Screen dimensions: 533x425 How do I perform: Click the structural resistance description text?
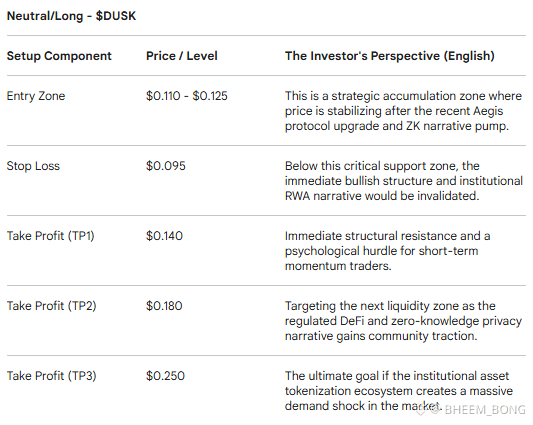click(388, 251)
